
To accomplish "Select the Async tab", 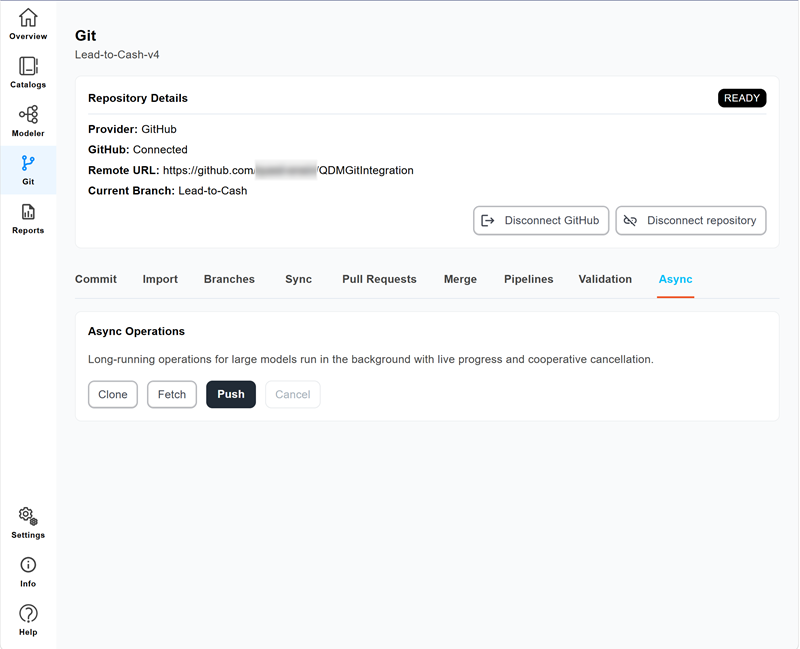I will 676,279.
